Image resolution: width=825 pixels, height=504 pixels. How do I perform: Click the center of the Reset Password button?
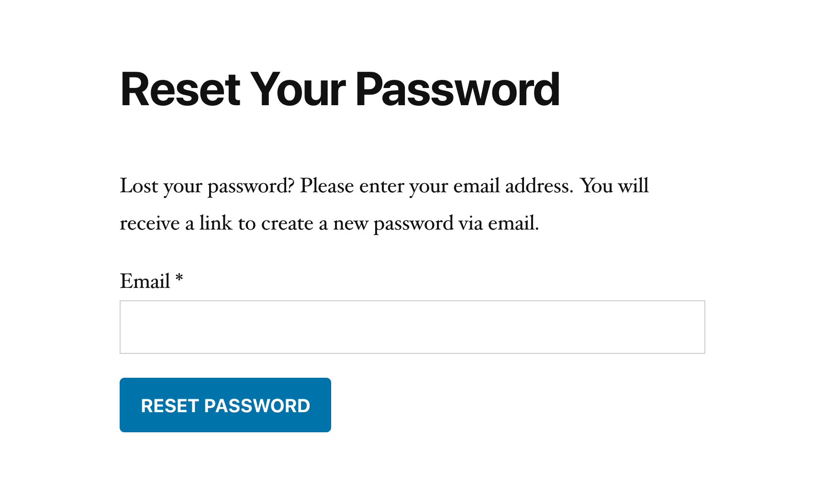point(225,405)
